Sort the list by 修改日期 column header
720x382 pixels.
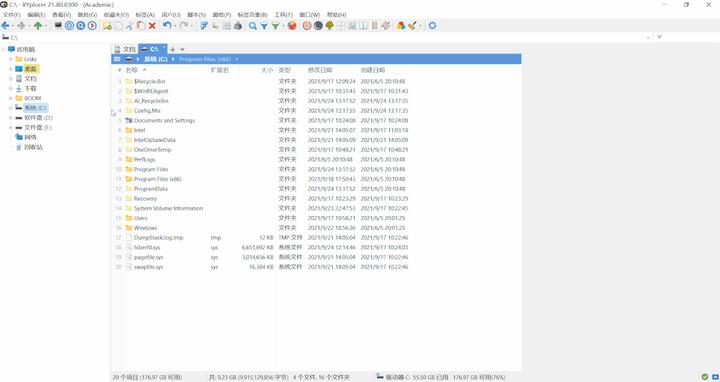[320, 70]
